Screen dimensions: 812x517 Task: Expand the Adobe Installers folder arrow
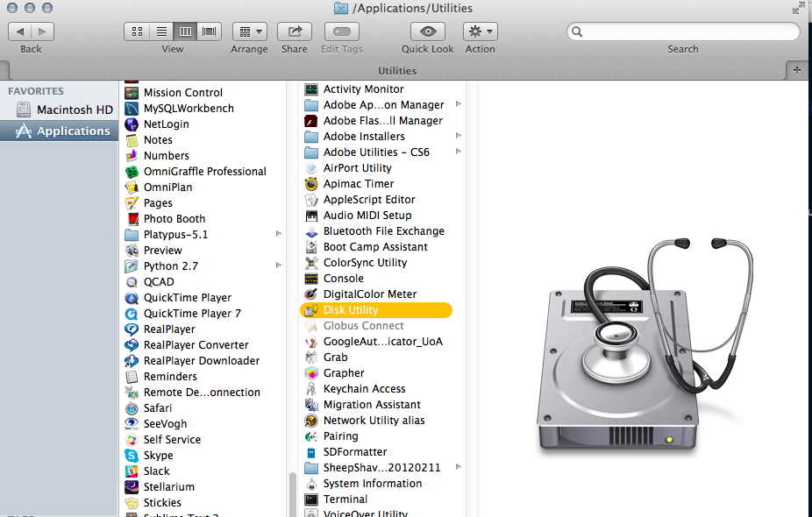click(459, 136)
